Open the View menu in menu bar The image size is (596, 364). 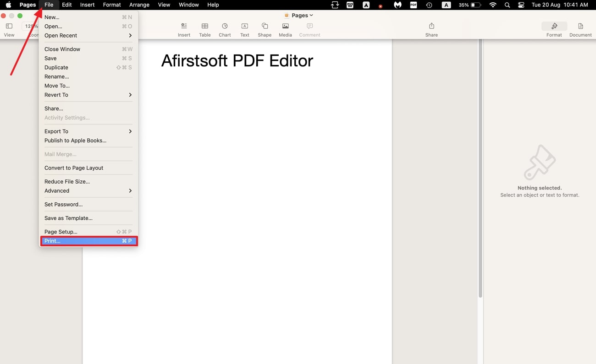tap(164, 5)
